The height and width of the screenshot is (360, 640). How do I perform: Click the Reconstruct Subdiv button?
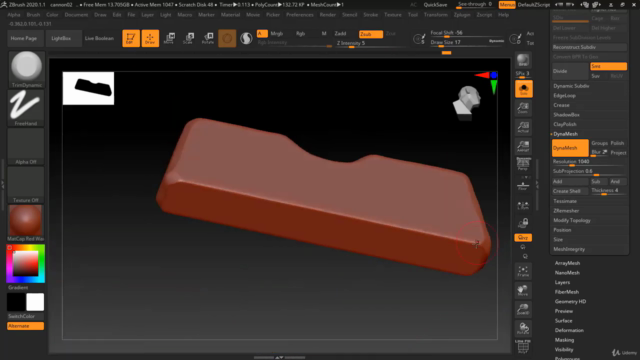[x=589, y=47]
